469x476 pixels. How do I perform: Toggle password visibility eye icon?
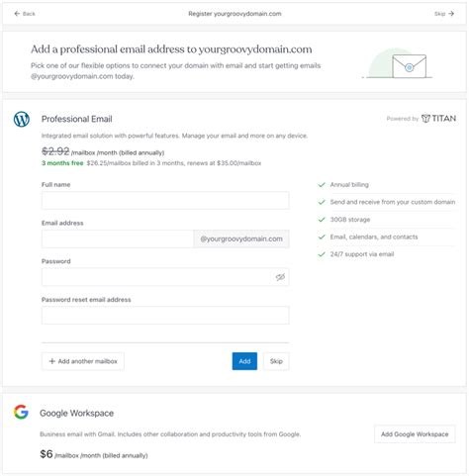[x=280, y=277]
